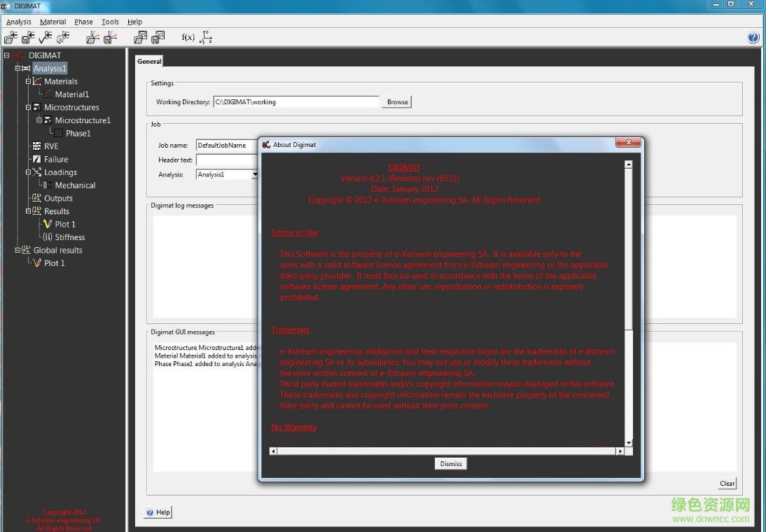Open the f(x) function tool
The image size is (766, 532).
188,37
